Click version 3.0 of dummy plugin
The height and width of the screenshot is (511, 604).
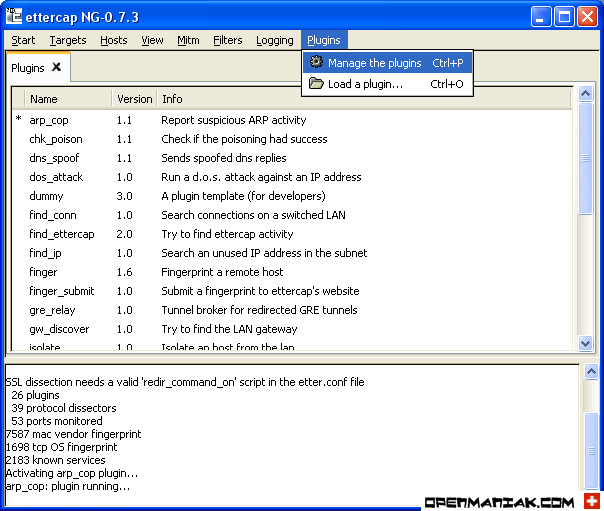coord(124,196)
